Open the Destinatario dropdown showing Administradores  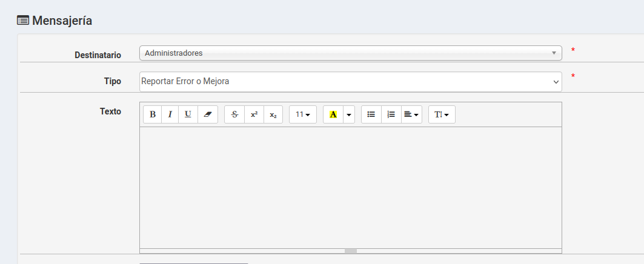(x=350, y=53)
